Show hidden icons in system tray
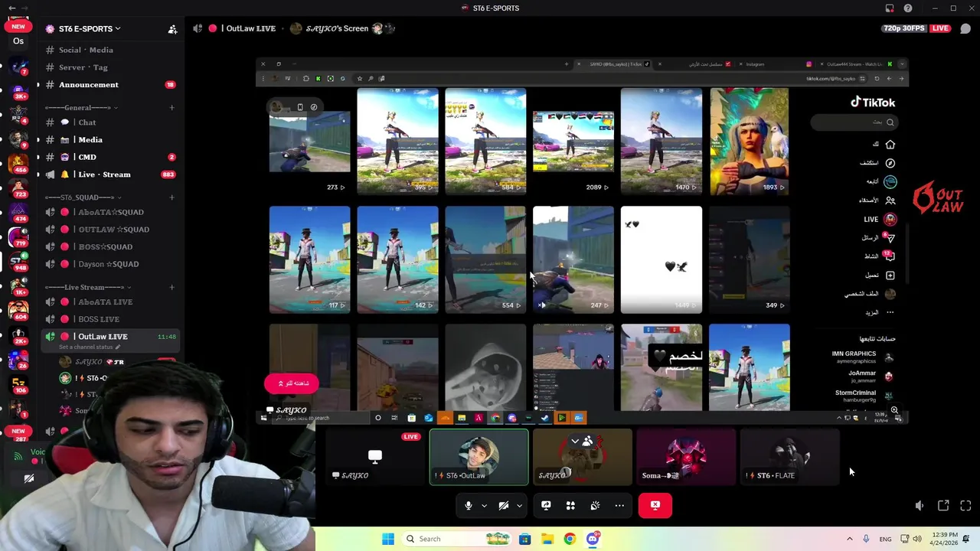The width and height of the screenshot is (980, 551). [849, 539]
